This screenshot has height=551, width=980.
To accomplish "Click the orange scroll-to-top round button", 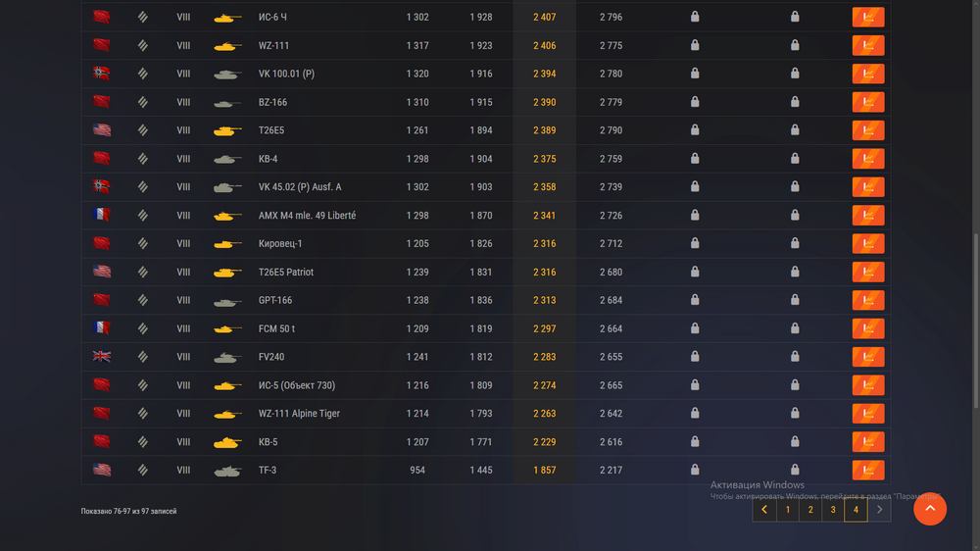I will click(929, 509).
